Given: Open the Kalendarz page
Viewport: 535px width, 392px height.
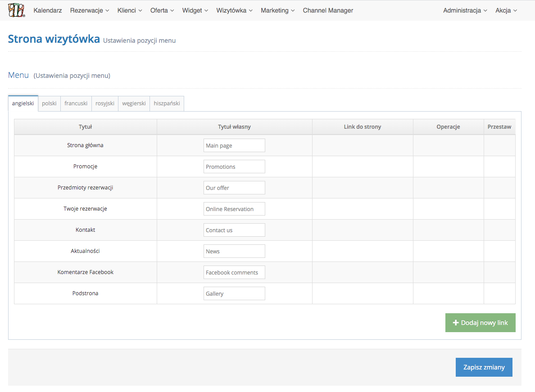Looking at the screenshot, I should (48, 10).
